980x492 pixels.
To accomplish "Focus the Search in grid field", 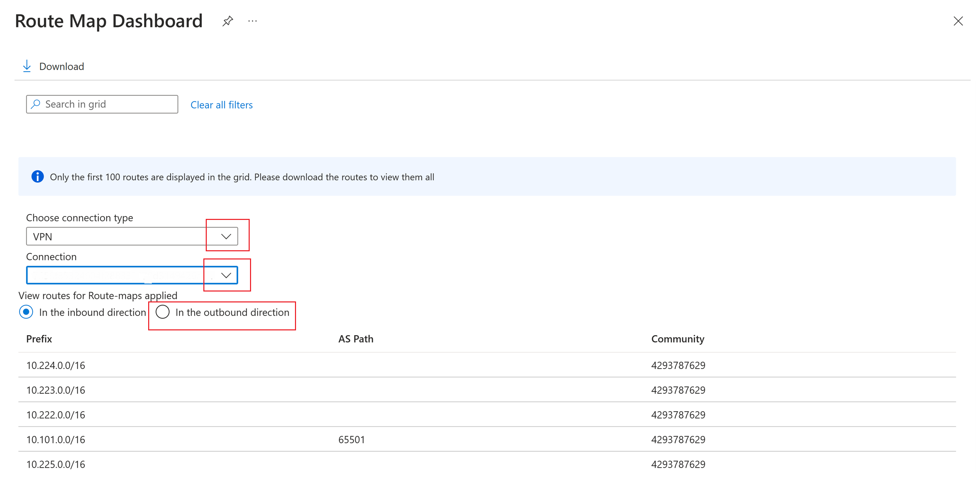I will click(x=102, y=104).
